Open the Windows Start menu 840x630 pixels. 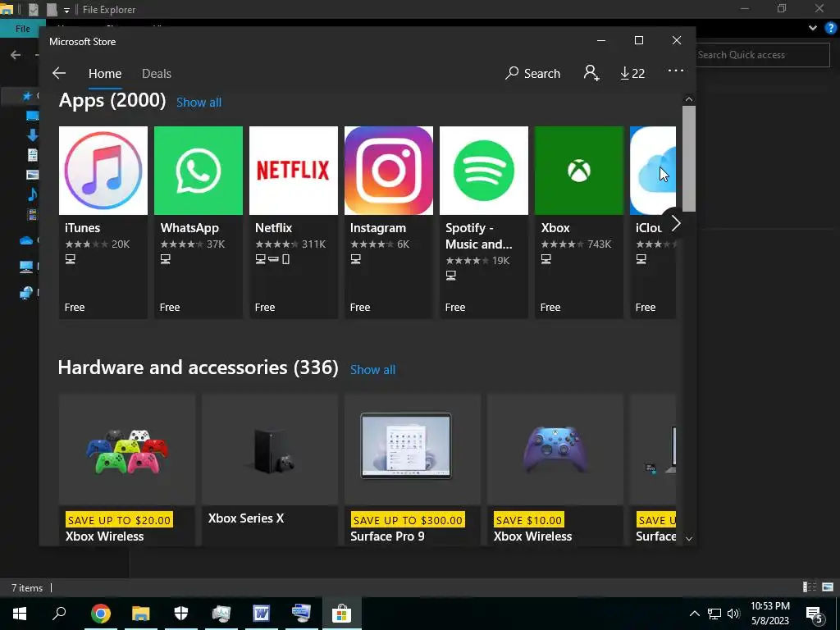tap(20, 614)
